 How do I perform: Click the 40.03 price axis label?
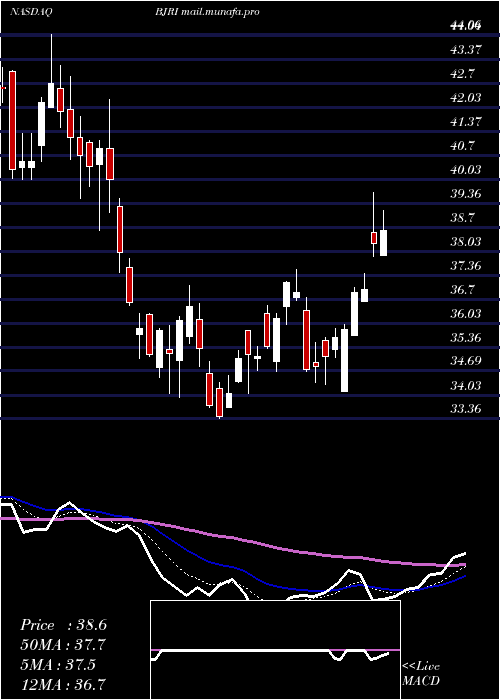point(466,170)
